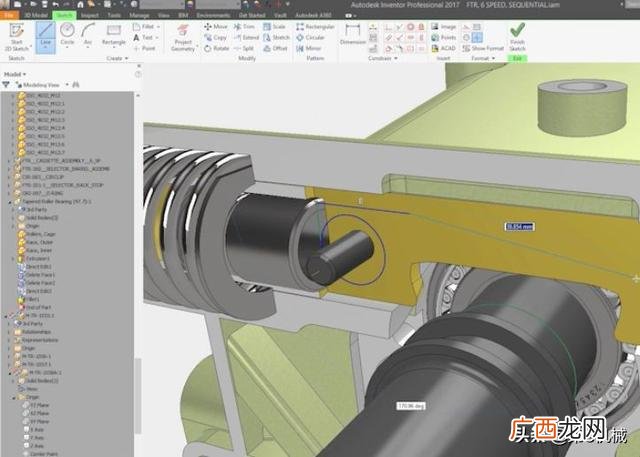Click the Point tool

point(144,48)
